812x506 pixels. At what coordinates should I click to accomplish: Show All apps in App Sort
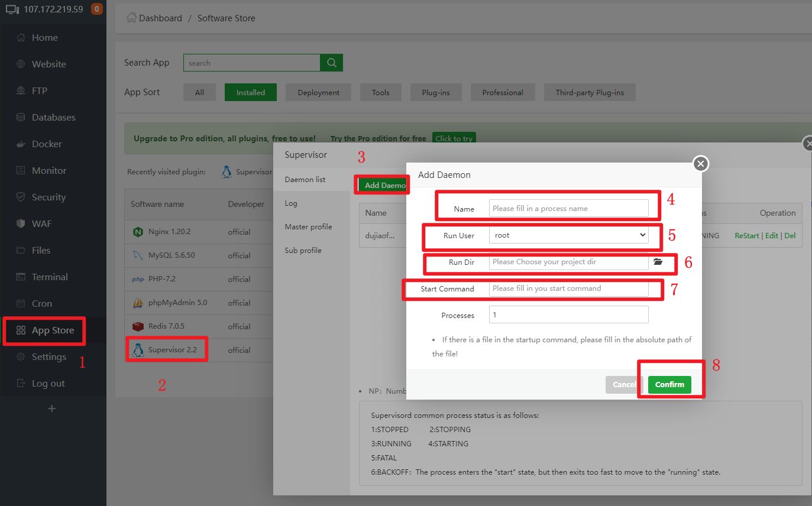tap(200, 92)
